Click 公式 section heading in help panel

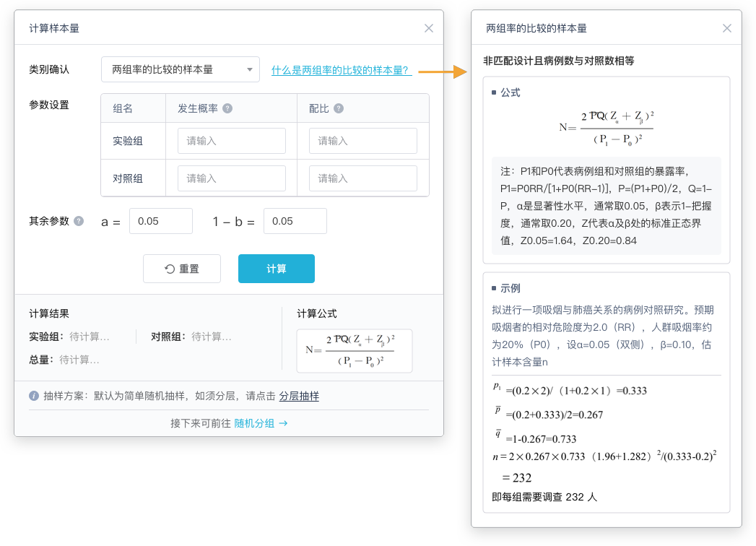click(x=510, y=92)
